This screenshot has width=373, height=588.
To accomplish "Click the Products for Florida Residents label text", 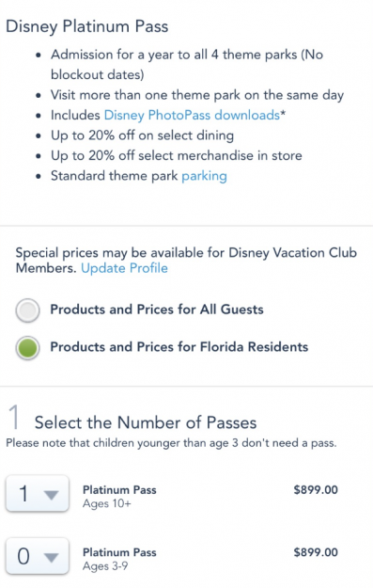I will coord(179,347).
